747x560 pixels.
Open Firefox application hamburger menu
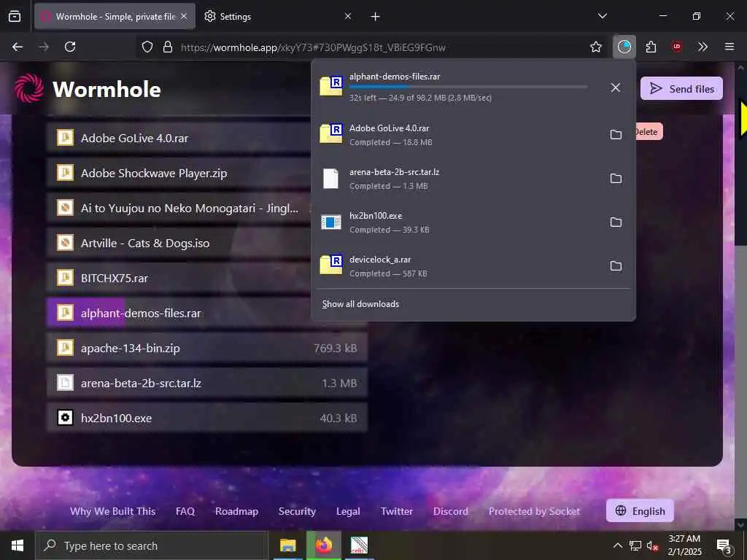pyautogui.click(x=729, y=47)
